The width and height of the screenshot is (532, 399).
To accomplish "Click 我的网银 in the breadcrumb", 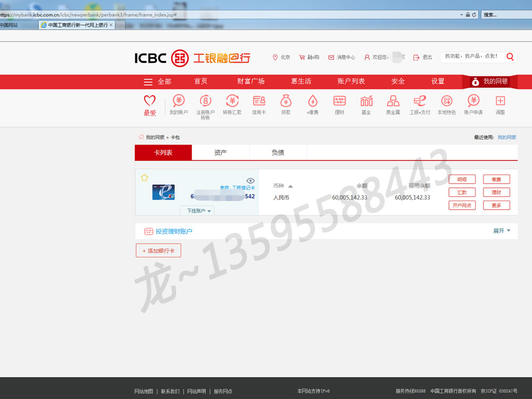I will point(155,137).
